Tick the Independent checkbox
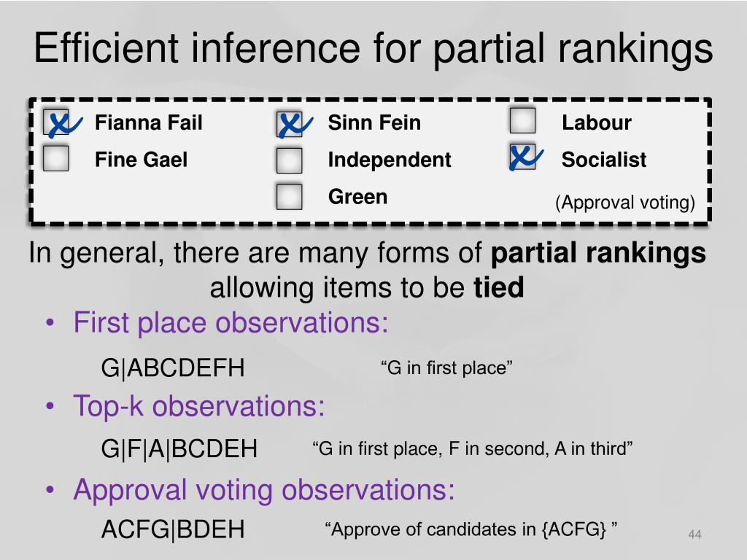Image resolution: width=747 pixels, height=560 pixels. [x=289, y=160]
